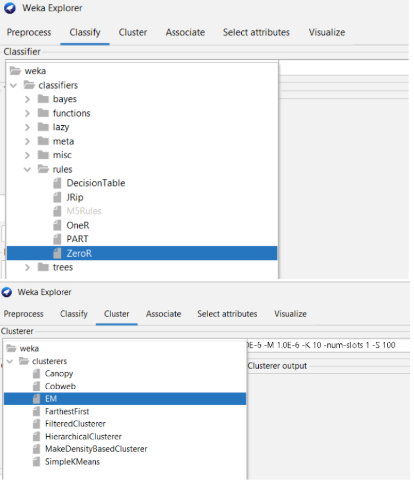Open Associate tab in lower Weka window
The height and width of the screenshot is (485, 414).
163,314
